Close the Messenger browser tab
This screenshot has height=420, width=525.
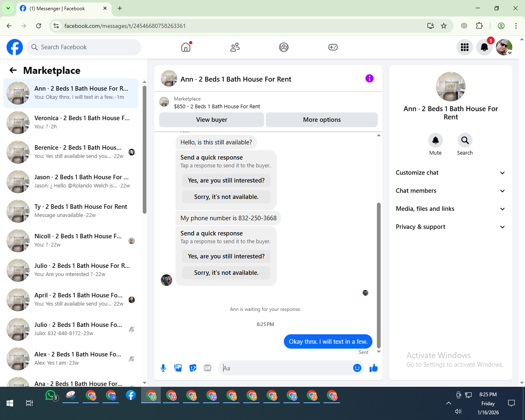(x=105, y=8)
